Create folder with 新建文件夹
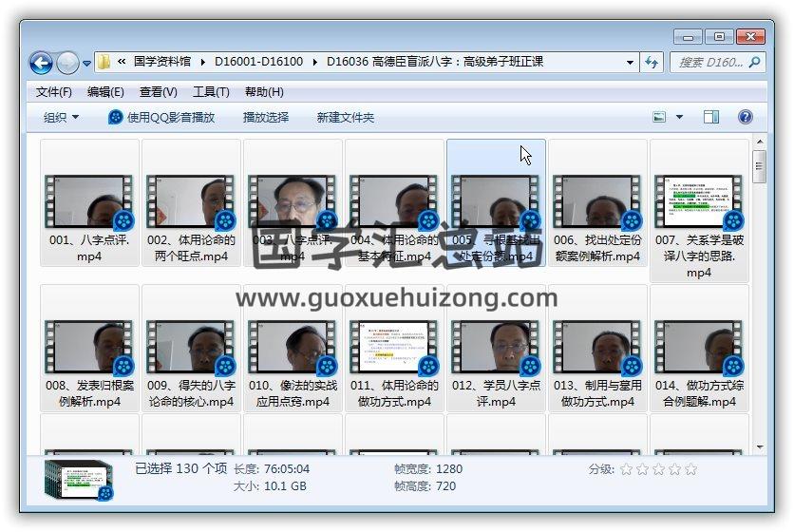This screenshot has height=532, width=794. click(x=346, y=118)
